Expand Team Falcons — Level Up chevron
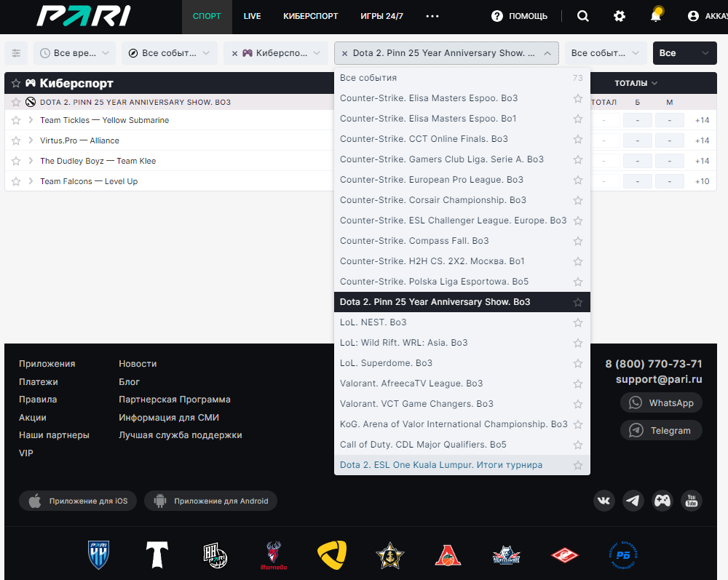 31,181
